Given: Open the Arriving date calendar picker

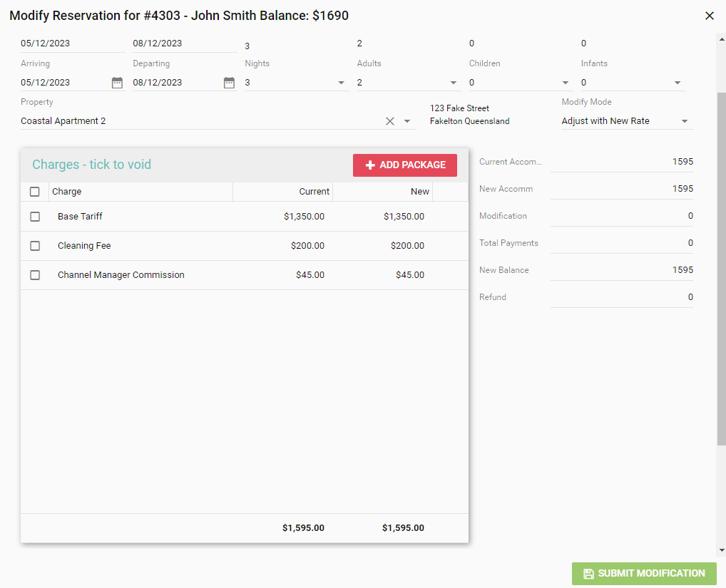Looking at the screenshot, I should pyautogui.click(x=117, y=83).
